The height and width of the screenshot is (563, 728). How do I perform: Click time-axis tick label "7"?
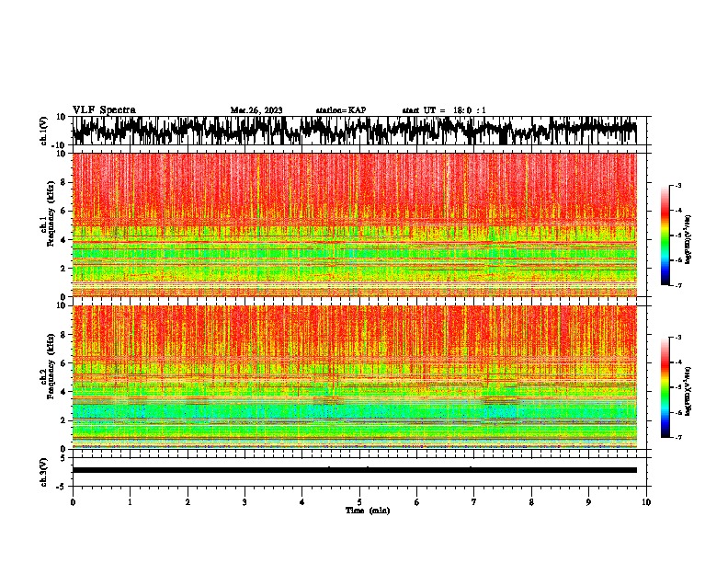(x=474, y=502)
